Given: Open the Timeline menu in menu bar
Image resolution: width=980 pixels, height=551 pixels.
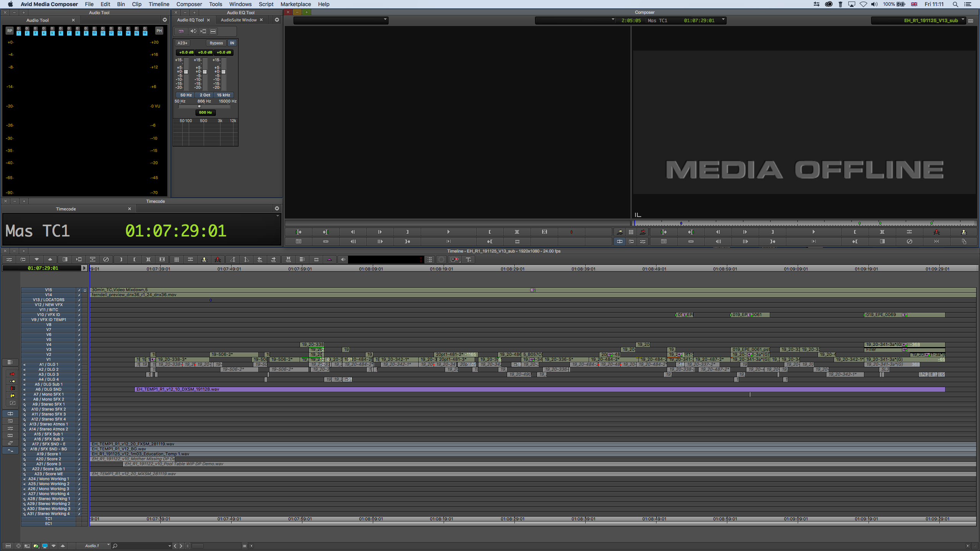Looking at the screenshot, I should 160,4.
